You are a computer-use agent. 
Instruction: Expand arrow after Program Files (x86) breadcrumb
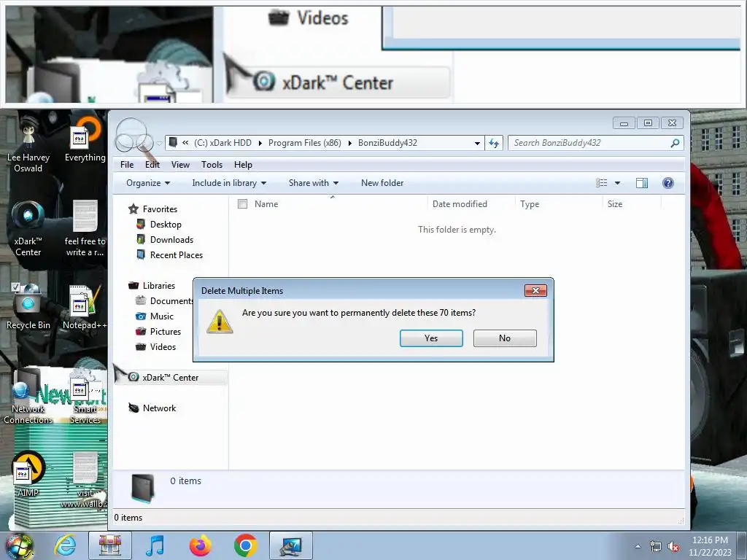349,143
